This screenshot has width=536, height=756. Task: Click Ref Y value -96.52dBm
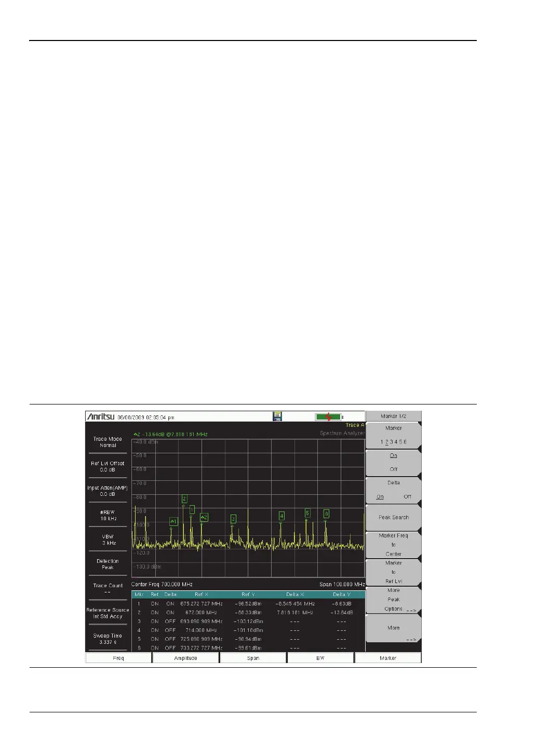coord(248,604)
